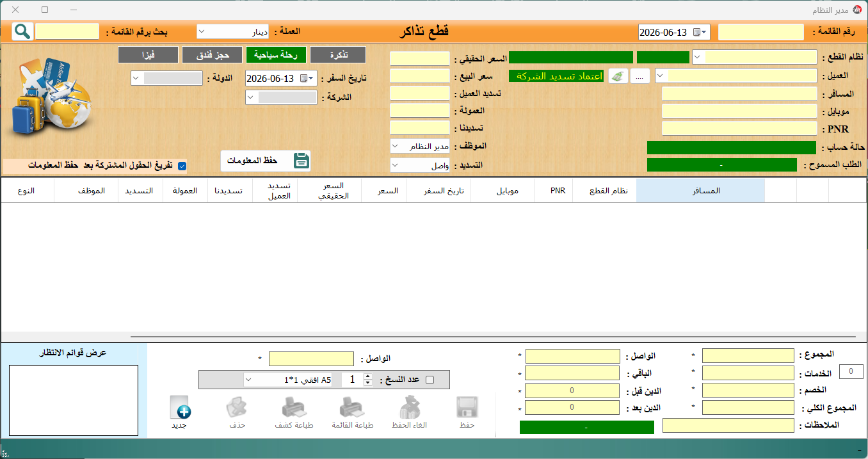The width and height of the screenshot is (868, 459).
Task: Click print statement (طباعة كشف) icon
Action: (294, 412)
